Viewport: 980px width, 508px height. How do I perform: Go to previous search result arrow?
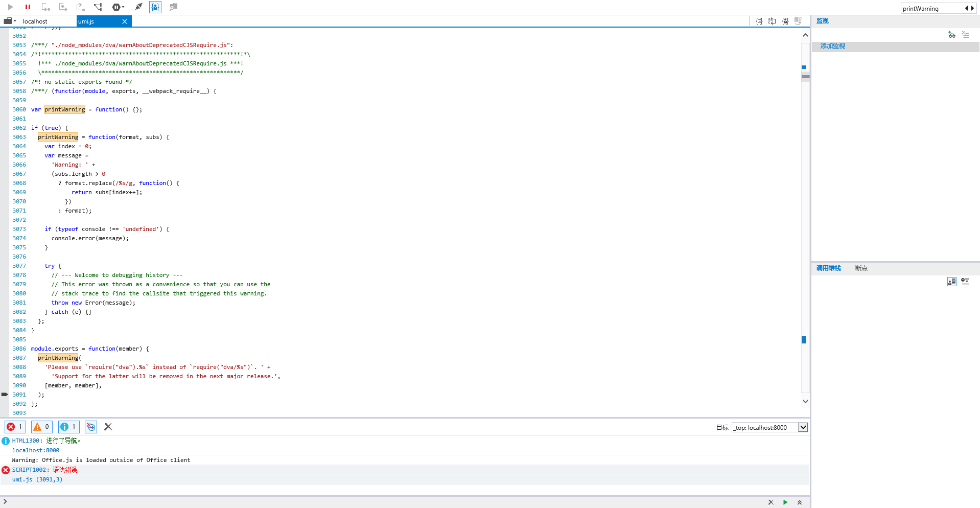pyautogui.click(x=966, y=8)
